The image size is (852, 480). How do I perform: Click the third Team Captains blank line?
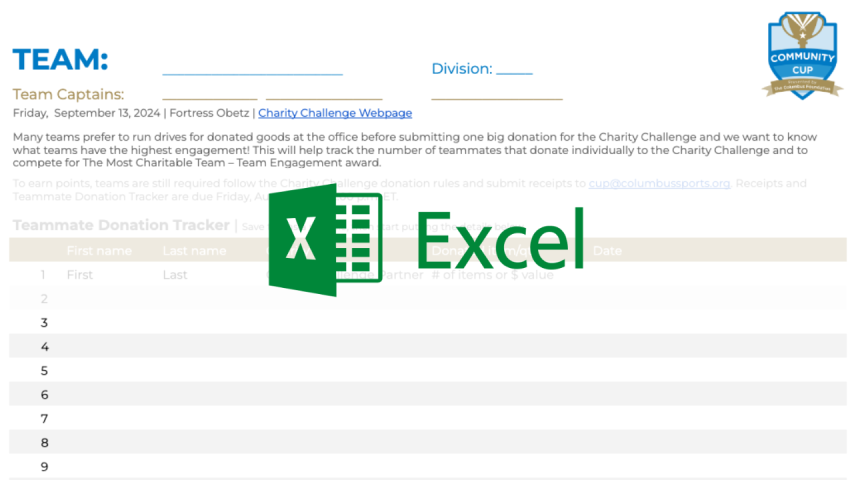point(497,98)
